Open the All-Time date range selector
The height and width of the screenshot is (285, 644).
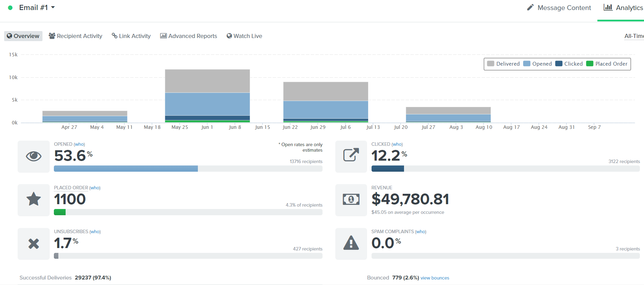[634, 36]
